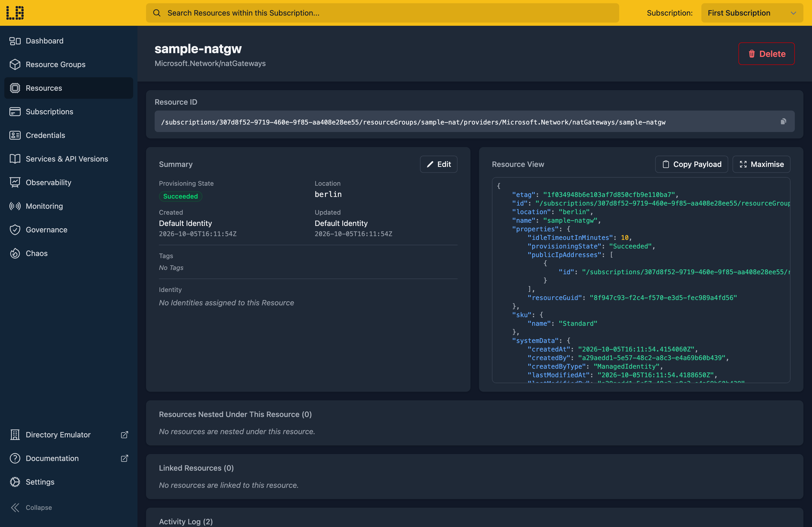
Task: Delete the sample-natgw resource
Action: (766, 54)
